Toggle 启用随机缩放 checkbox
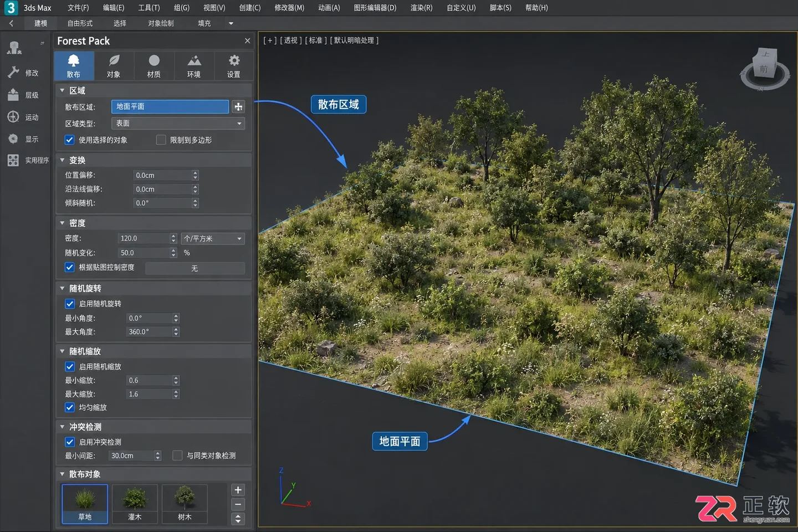Viewport: 798px width, 532px height. 70,366
